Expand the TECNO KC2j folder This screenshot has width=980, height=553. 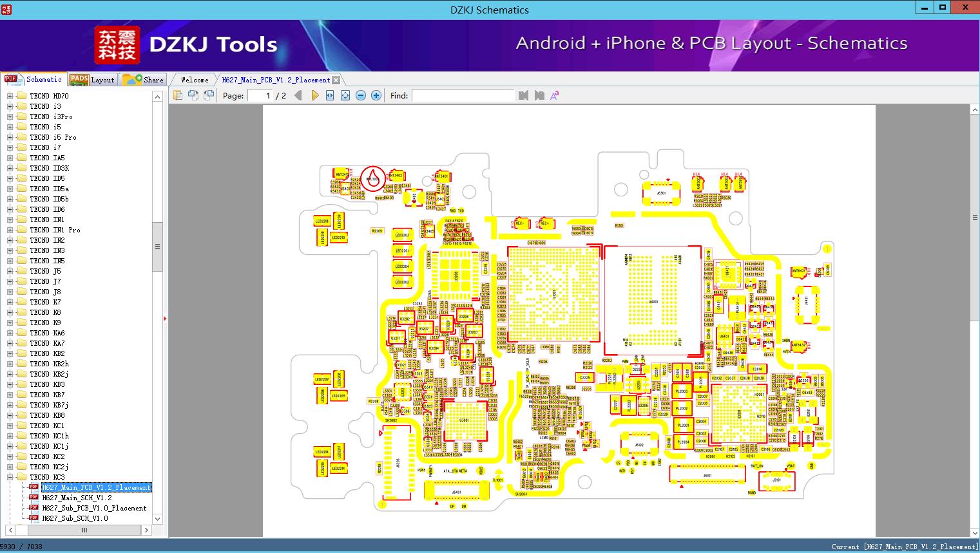(10, 467)
